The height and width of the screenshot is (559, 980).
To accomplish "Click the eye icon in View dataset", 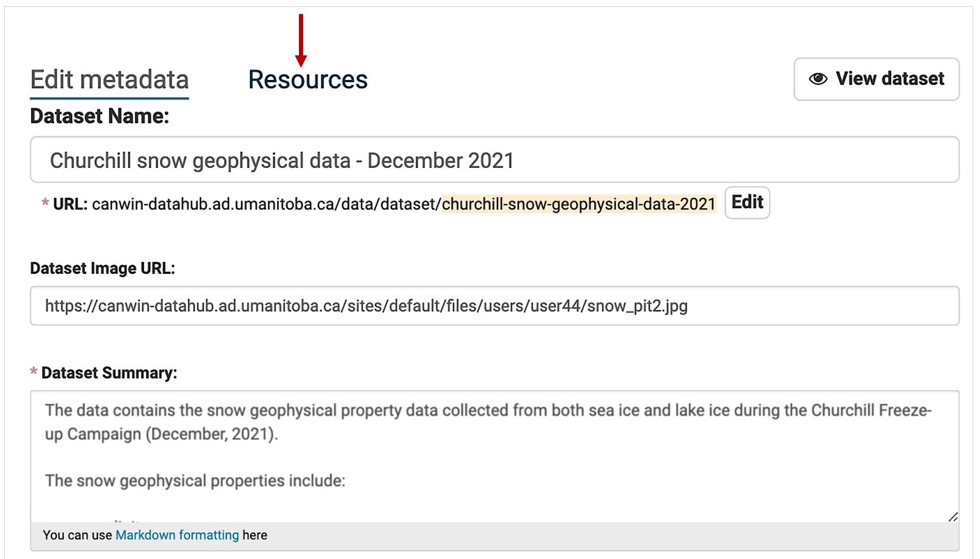I will tap(818, 79).
